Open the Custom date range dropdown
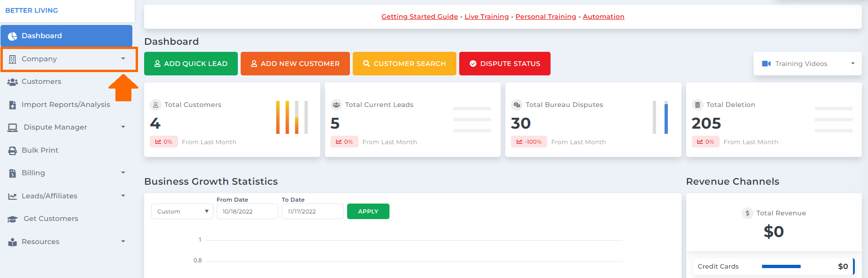The image size is (868, 278). coord(182,212)
